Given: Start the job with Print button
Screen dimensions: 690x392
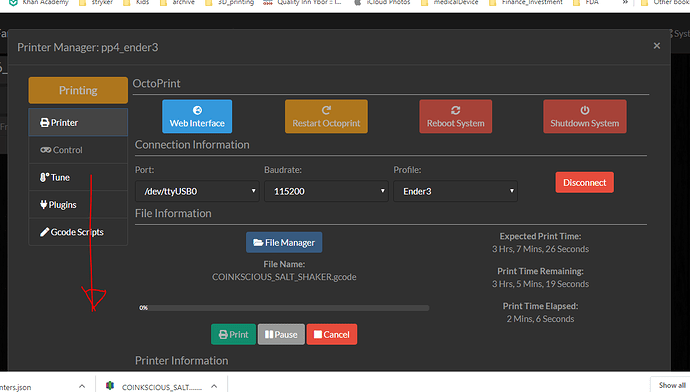Looking at the screenshot, I should point(233,334).
